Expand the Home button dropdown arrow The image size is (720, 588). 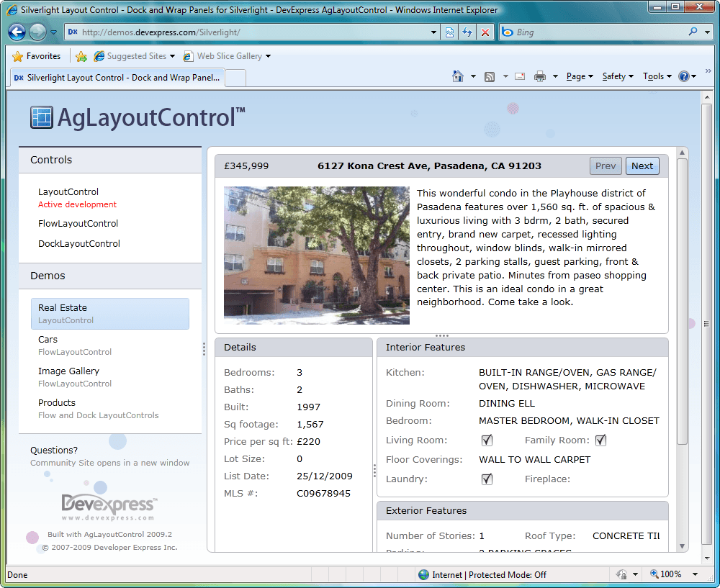point(473,76)
